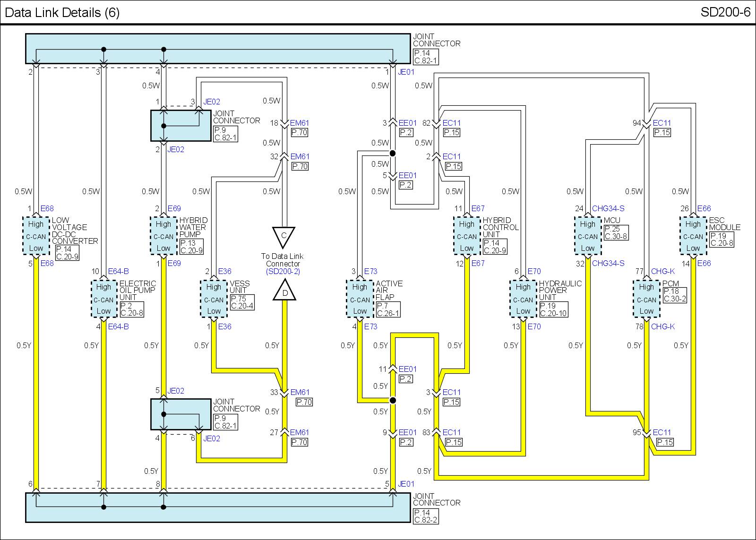Image resolution: width=756 pixels, height=540 pixels.
Task: Open the EM61 connector label at pin 18
Action: (300, 123)
